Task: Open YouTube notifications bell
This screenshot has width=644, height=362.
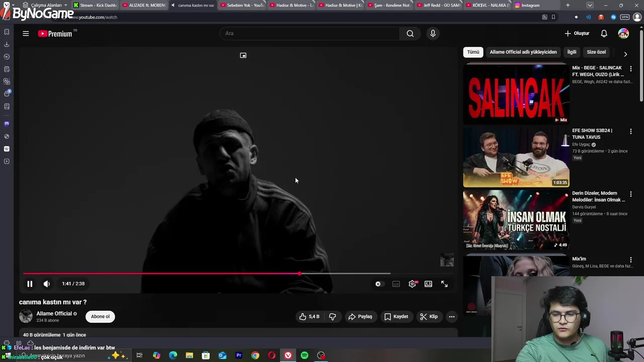Action: (x=604, y=34)
